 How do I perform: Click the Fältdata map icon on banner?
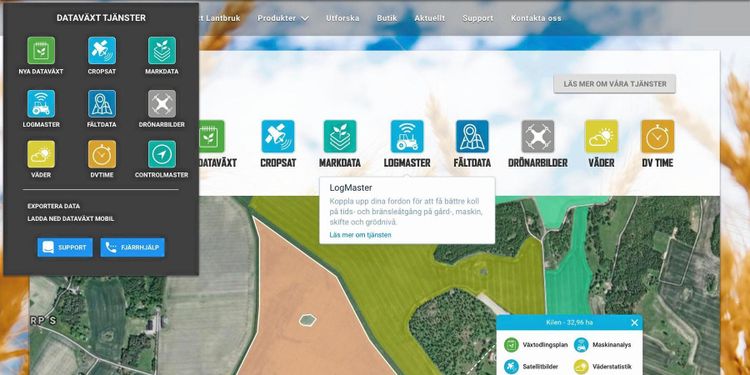[x=472, y=136]
